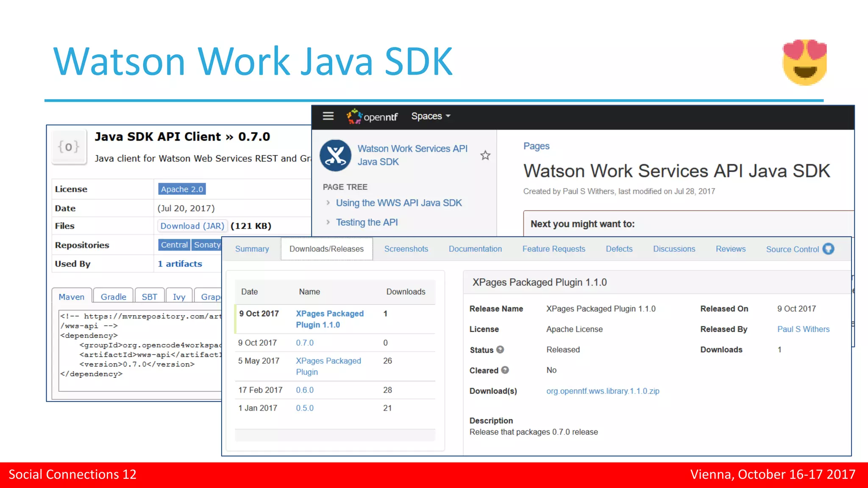Screen dimensions: 868x488
Task: Click the GitHub icon next to Source Control
Action: point(828,249)
